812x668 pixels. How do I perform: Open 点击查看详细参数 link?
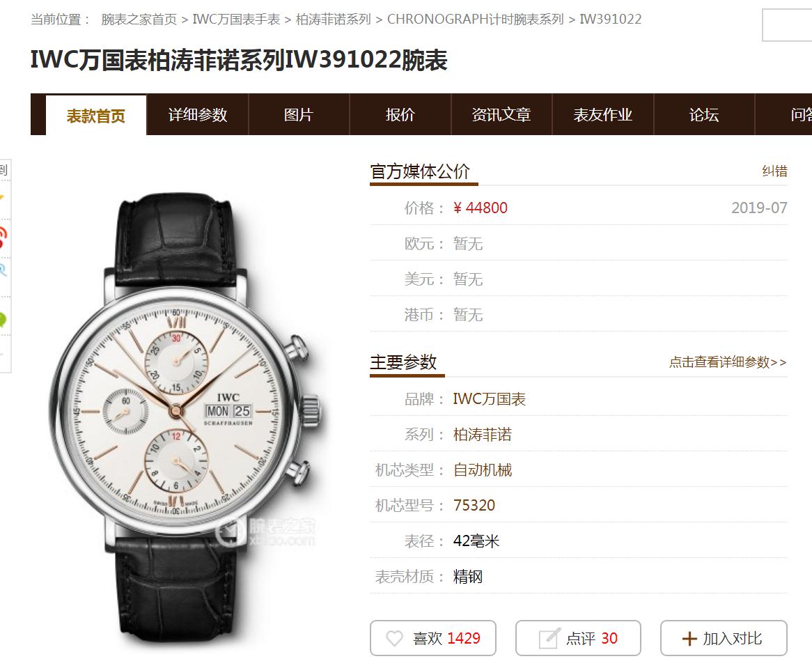[728, 362]
